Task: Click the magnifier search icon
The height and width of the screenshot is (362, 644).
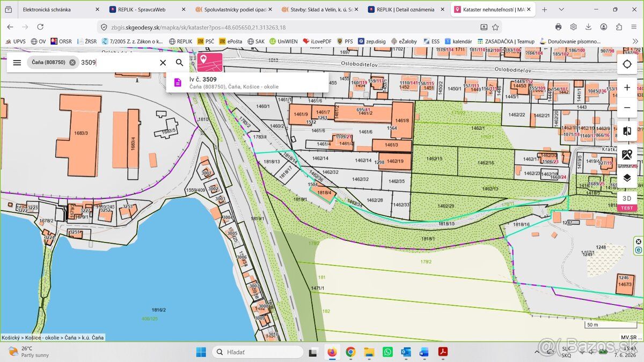Action: click(179, 62)
